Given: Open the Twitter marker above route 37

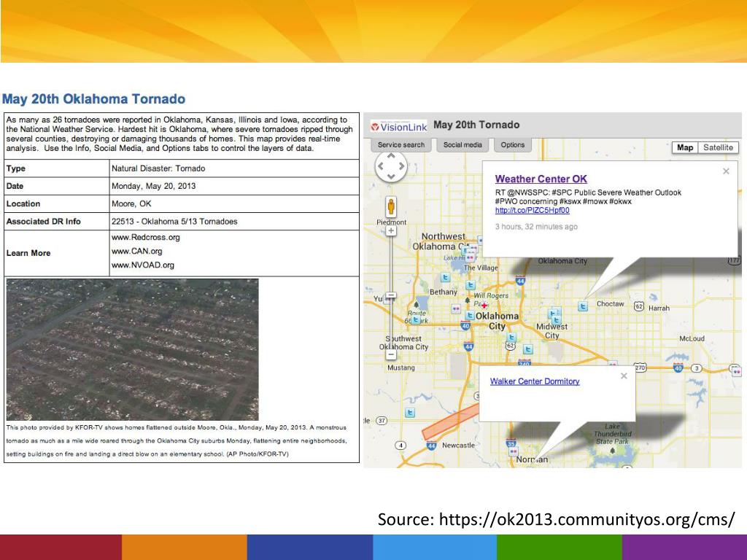Looking at the screenshot, I should pyautogui.click(x=410, y=413).
